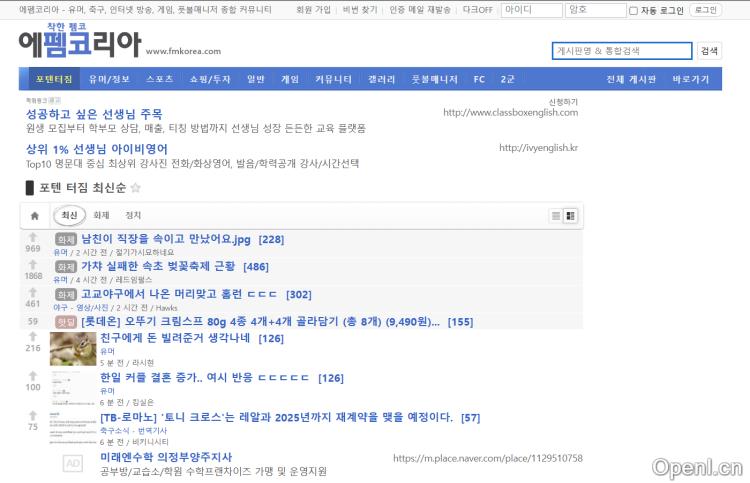Enable the 자동 로그인 checkbox
Viewport: 750px width, 483px height.
tap(633, 11)
